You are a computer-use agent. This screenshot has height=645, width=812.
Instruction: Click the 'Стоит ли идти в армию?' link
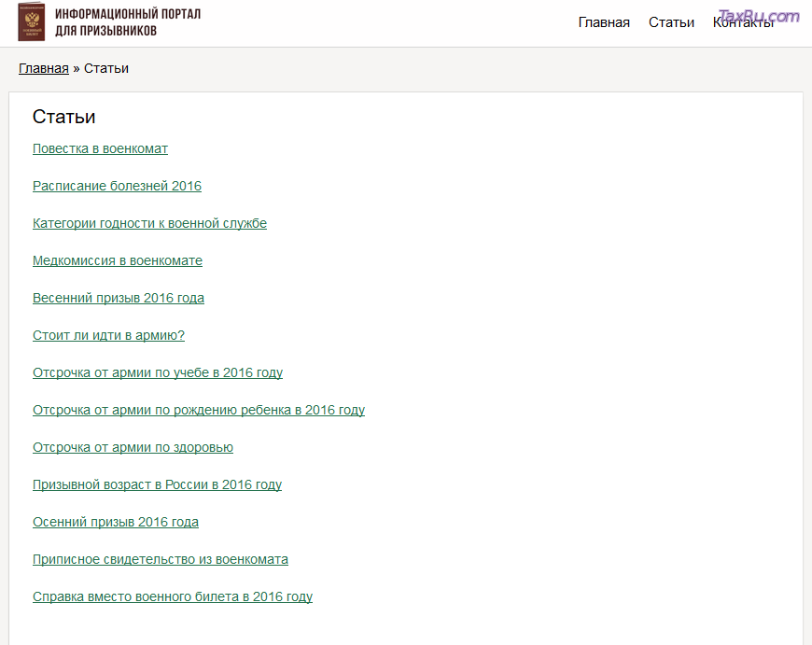pyautogui.click(x=108, y=335)
